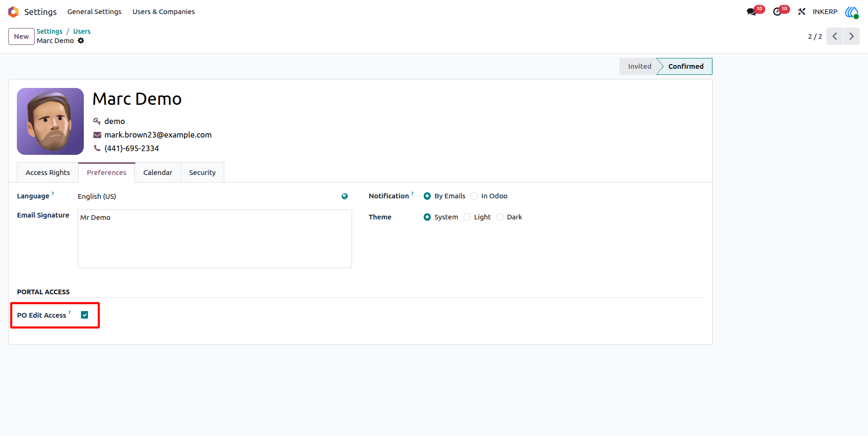Click the debug tools wrench icon

point(802,12)
